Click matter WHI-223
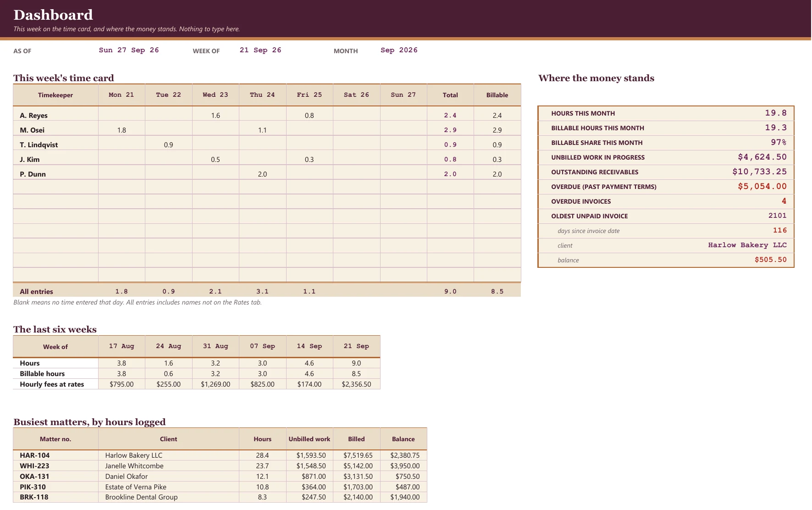Image resolution: width=812 pixels, height=510 pixels. [x=34, y=466]
